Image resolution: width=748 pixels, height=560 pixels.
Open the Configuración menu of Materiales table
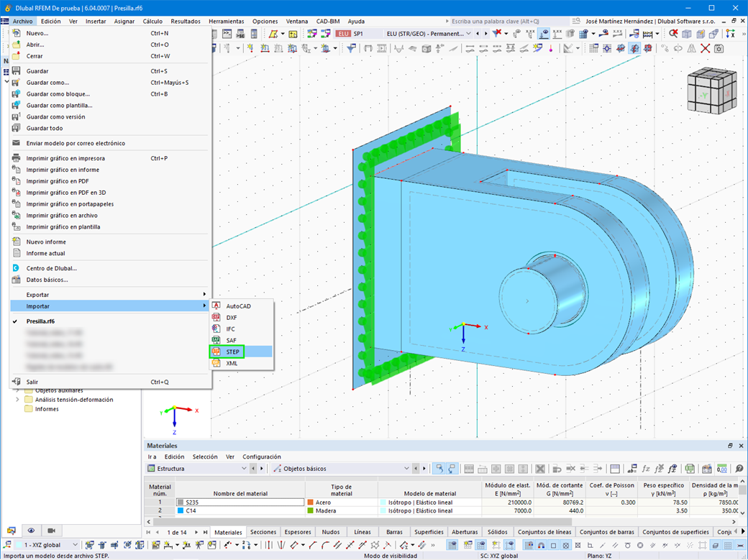(x=261, y=456)
